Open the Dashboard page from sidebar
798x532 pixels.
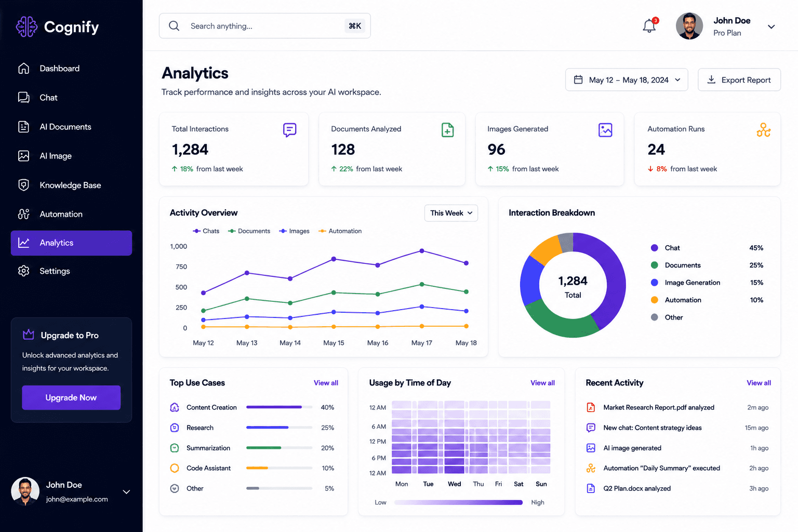coord(71,69)
